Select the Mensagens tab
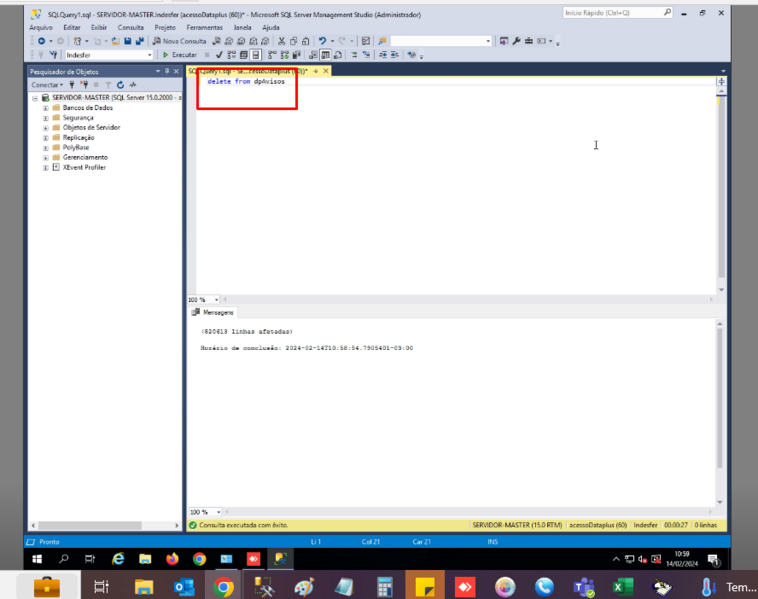Image resolution: width=758 pixels, height=599 pixels. click(x=213, y=312)
